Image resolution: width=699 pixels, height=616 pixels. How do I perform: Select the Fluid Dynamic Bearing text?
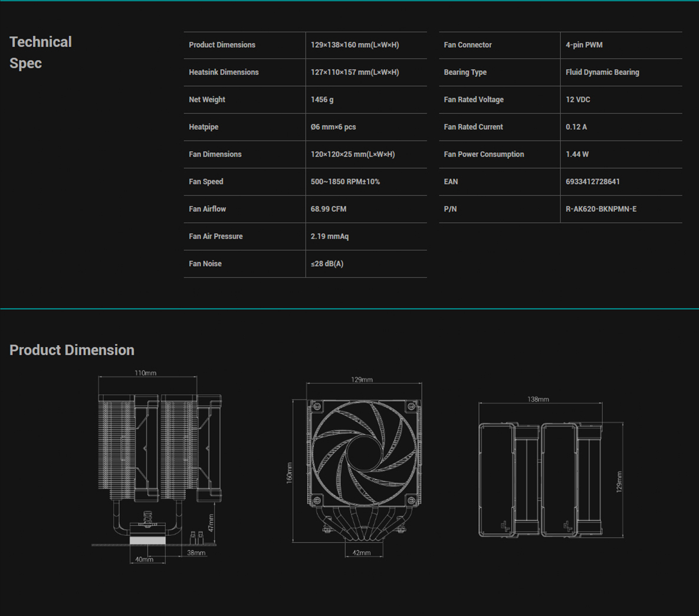[x=602, y=72]
